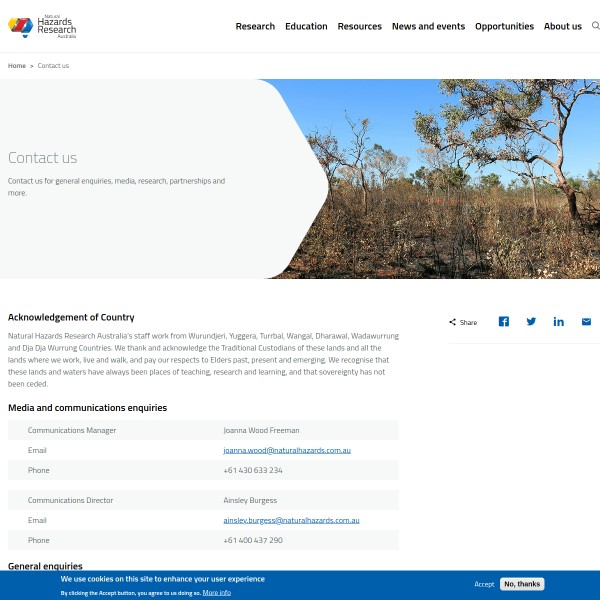600x600 pixels.
Task: Open the About us menu
Action: [x=562, y=26]
